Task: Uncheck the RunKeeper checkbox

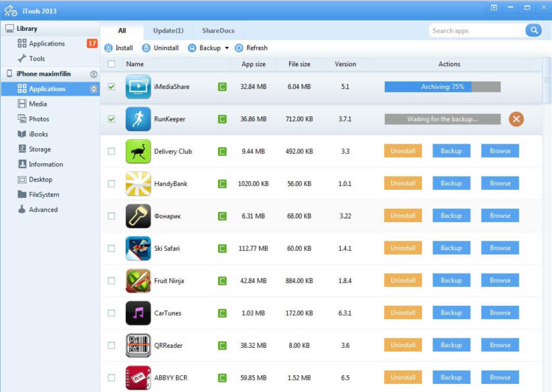Action: pos(111,119)
